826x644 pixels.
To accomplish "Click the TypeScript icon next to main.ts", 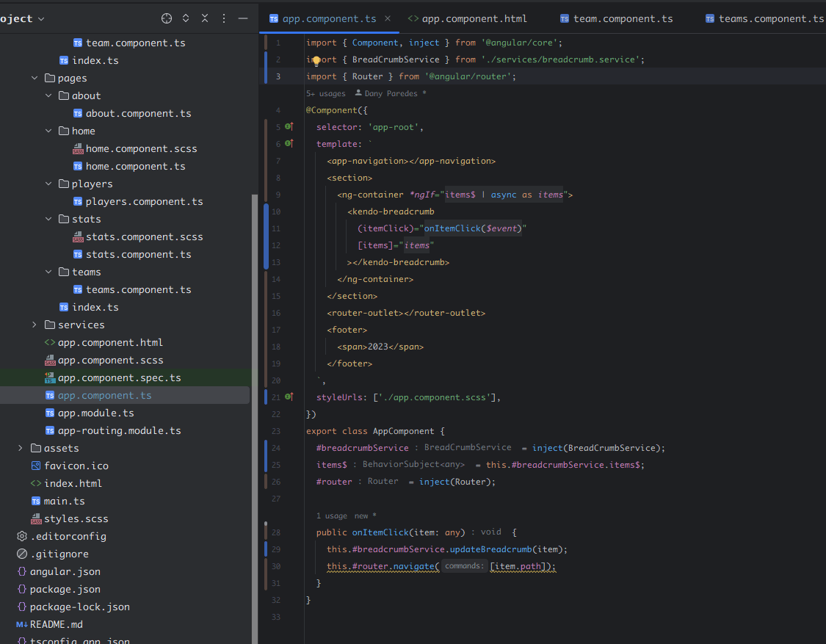I will click(x=35, y=501).
